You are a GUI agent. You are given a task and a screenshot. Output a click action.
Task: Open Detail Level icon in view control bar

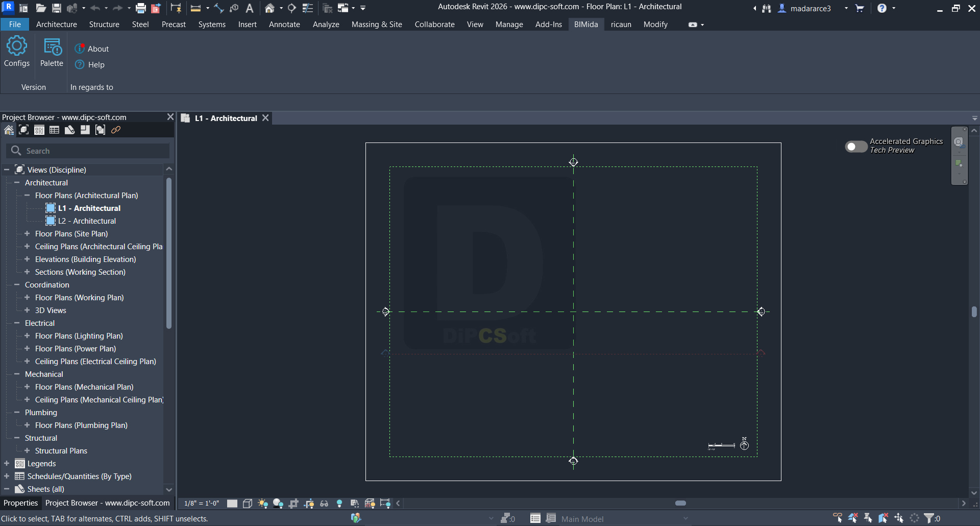click(x=232, y=504)
